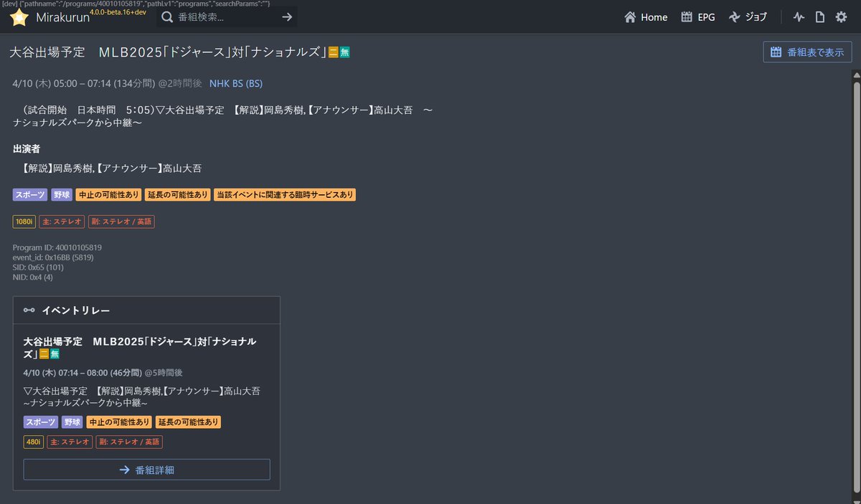Click relay card 副: ステレオ / 英語 badge
This screenshot has width=861, height=504.
pos(129,442)
